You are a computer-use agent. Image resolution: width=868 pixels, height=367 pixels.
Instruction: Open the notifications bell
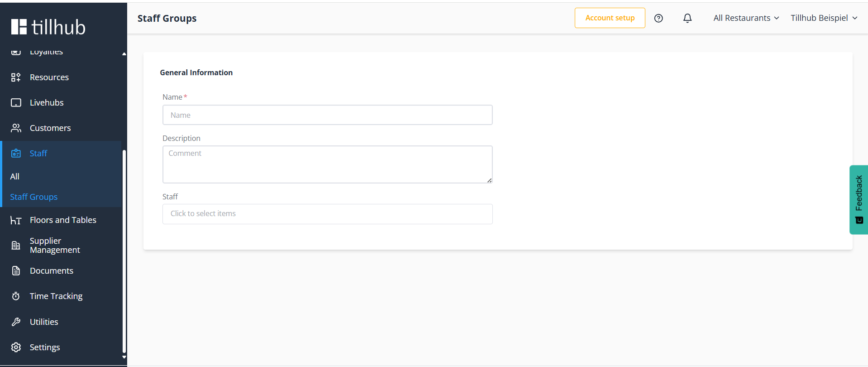(687, 18)
